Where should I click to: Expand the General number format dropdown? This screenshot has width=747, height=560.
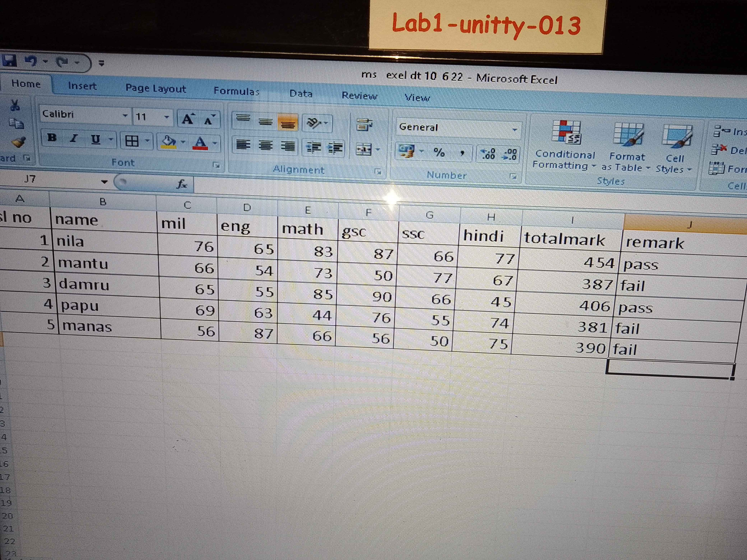(515, 130)
